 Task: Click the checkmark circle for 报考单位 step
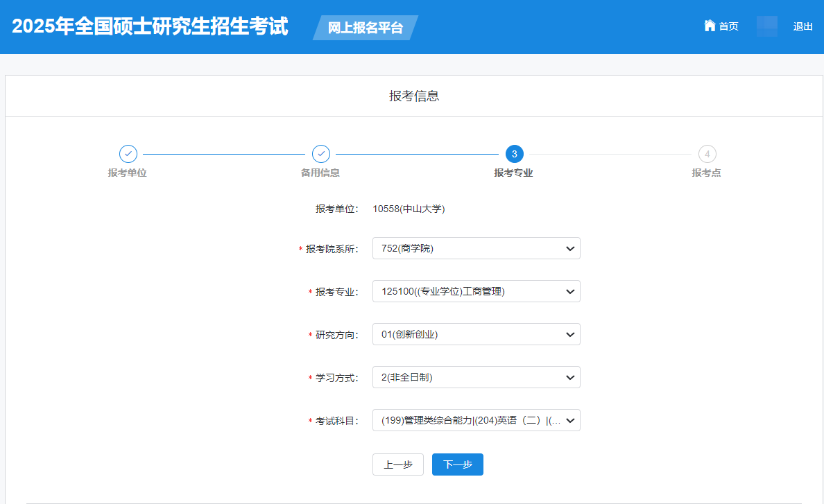(128, 154)
